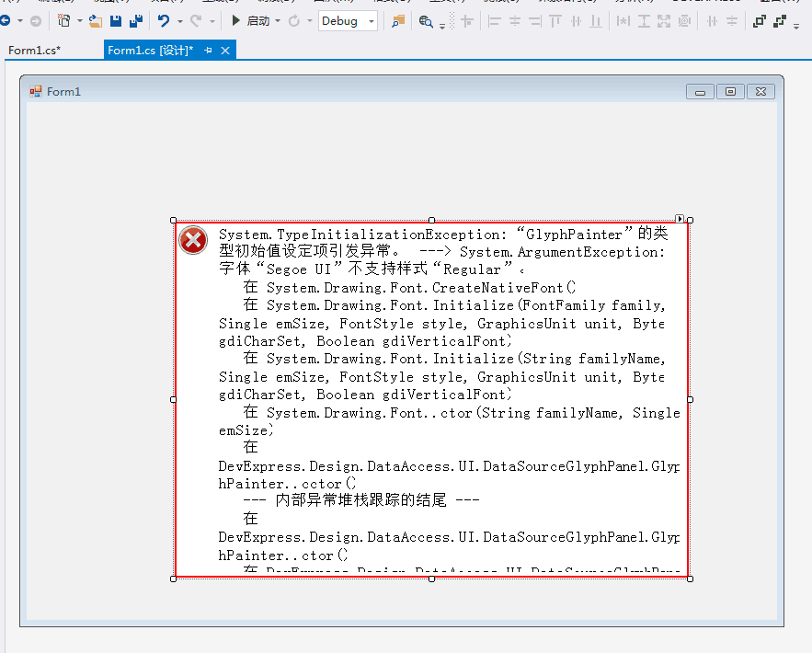
Task: Open the Undo history dropdown arrow
Action: [179, 21]
